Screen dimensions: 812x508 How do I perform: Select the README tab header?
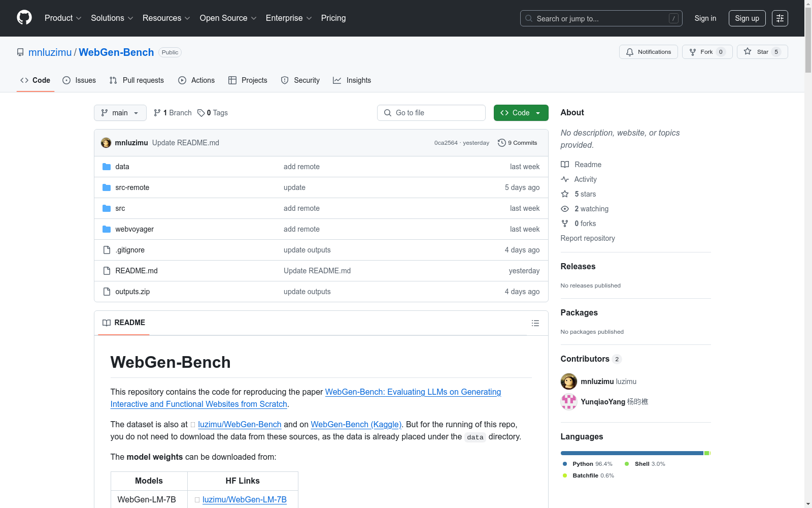(x=124, y=323)
